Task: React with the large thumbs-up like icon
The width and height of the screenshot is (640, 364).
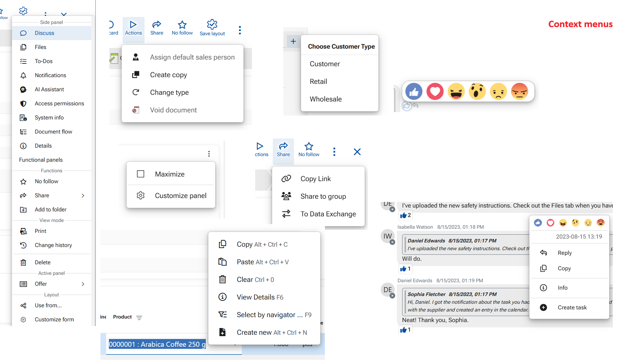Action: click(414, 92)
